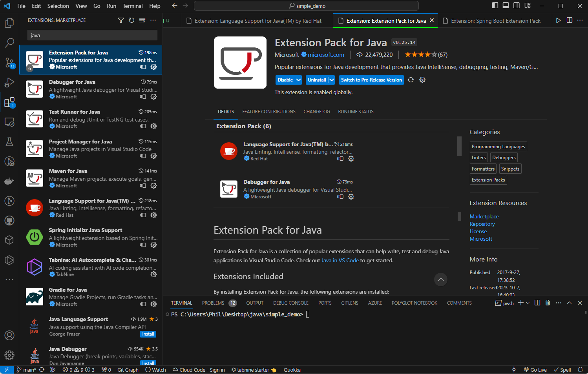The height and width of the screenshot is (374, 588).
Task: Open GitHub view in activity bar
Action: click(9, 221)
